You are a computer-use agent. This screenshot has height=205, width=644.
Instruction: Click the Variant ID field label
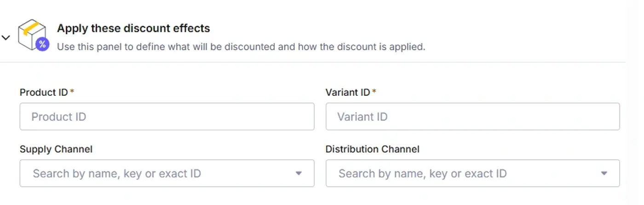348,92
